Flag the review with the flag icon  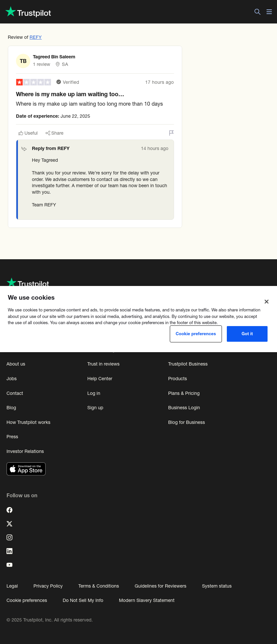pyautogui.click(x=171, y=133)
